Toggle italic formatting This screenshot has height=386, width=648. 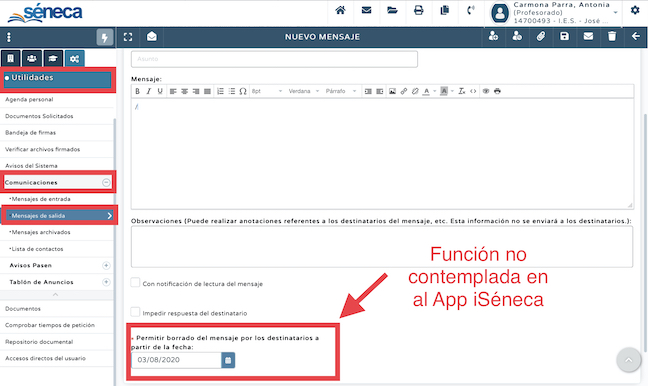point(149,91)
